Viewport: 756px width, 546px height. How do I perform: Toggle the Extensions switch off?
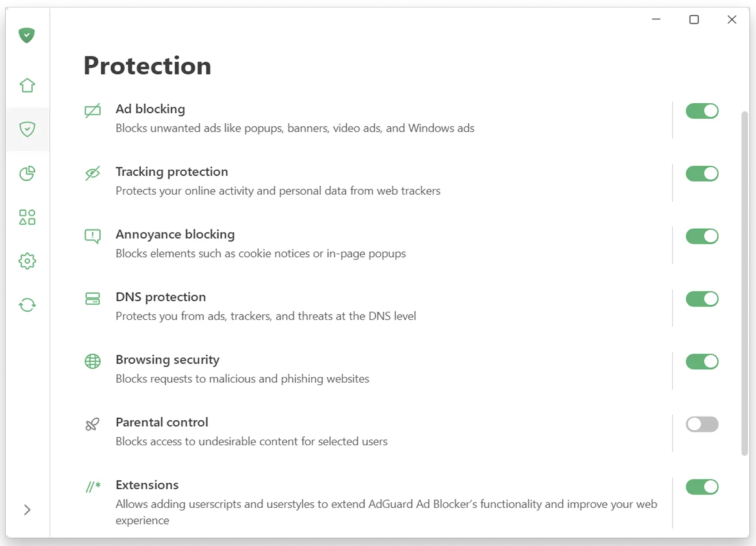point(702,487)
